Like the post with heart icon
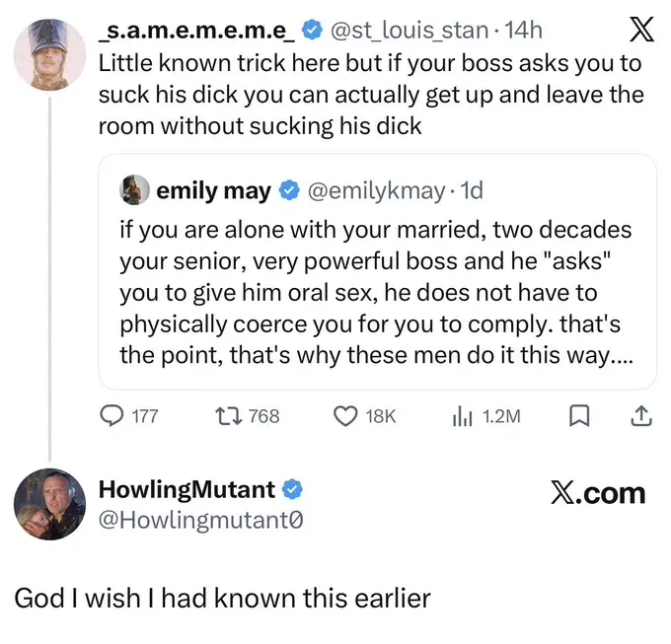 tap(344, 416)
